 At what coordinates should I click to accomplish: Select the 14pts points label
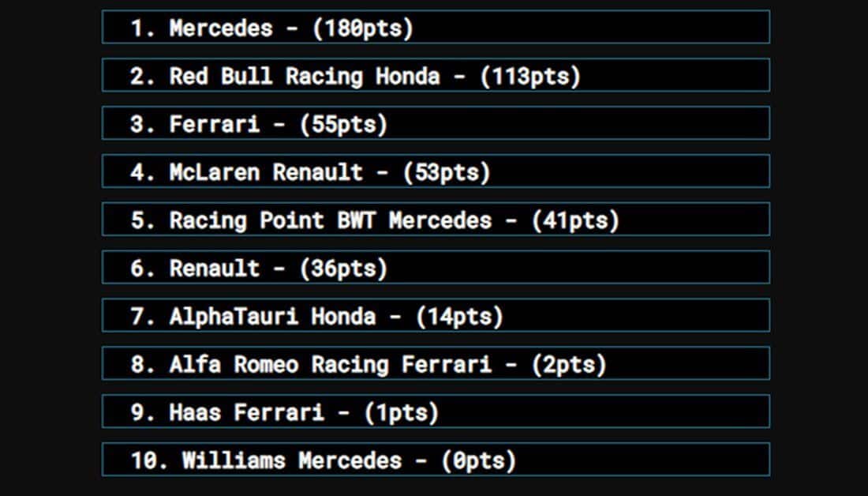[x=459, y=317]
